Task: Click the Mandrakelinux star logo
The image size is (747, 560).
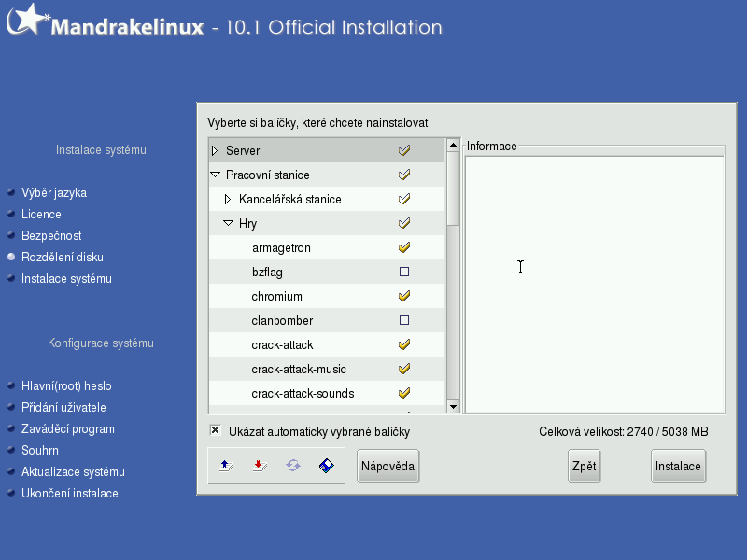Action: pyautogui.click(x=28, y=19)
